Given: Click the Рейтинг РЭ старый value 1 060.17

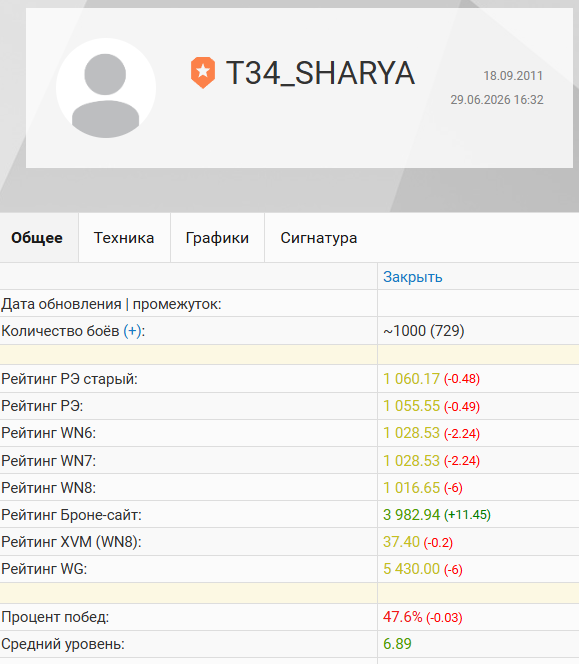Looking at the screenshot, I should [411, 379].
